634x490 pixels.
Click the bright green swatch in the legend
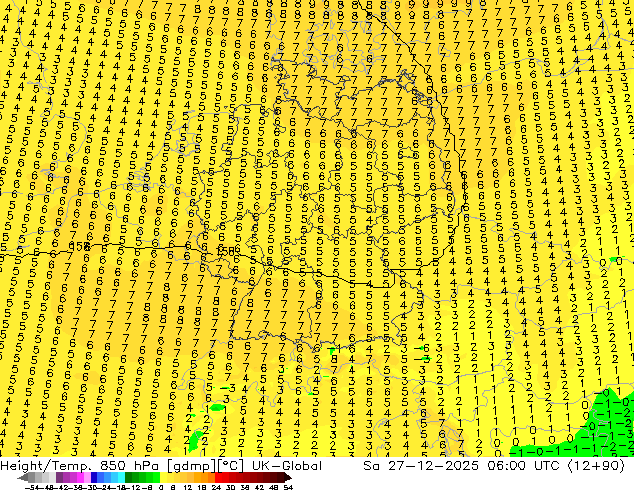point(156,477)
